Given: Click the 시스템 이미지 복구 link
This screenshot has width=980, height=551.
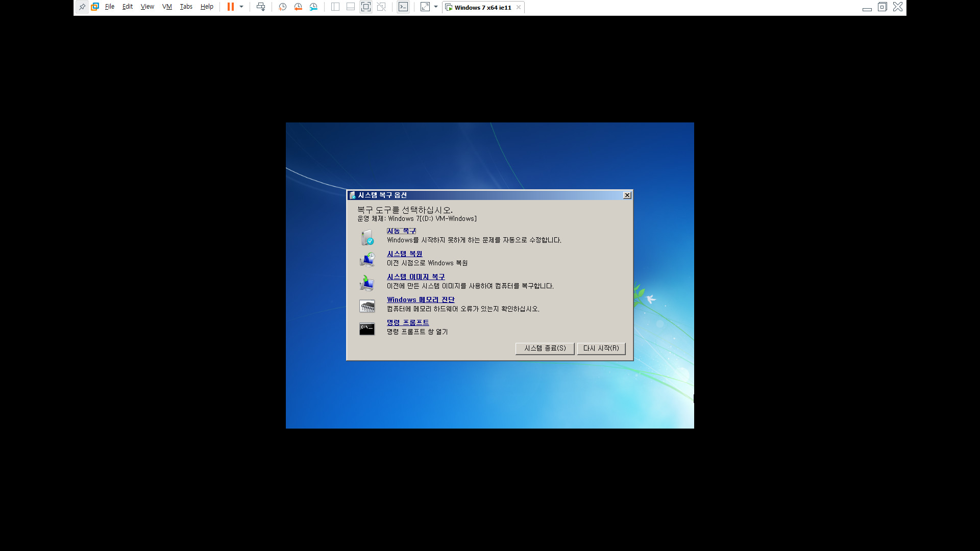Looking at the screenshot, I should (415, 277).
